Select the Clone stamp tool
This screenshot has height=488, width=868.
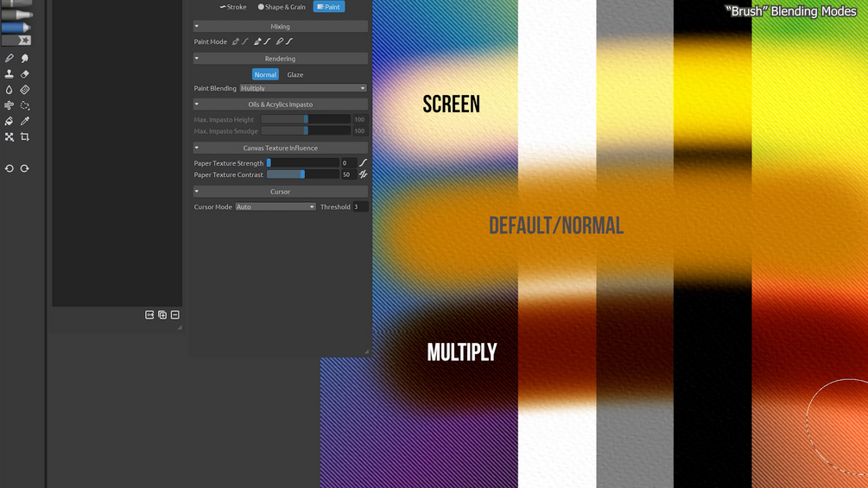click(9, 73)
